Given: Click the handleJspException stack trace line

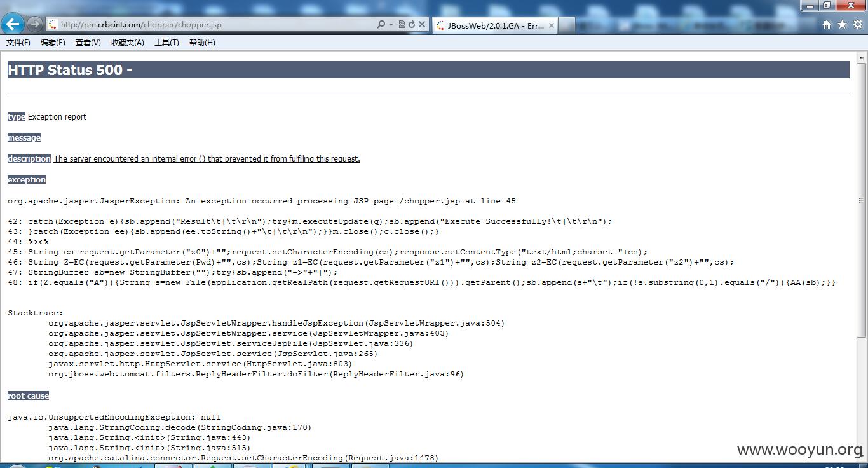Looking at the screenshot, I should [276, 323].
